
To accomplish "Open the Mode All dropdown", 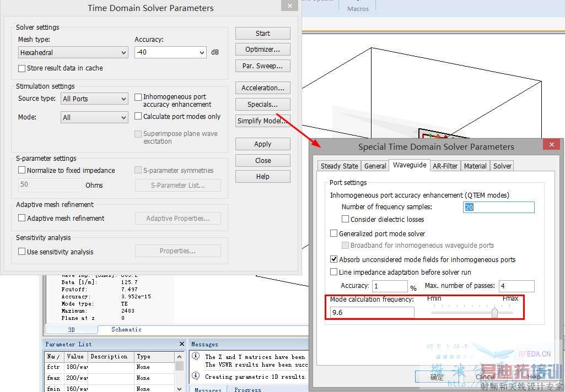I will pyautogui.click(x=94, y=117).
